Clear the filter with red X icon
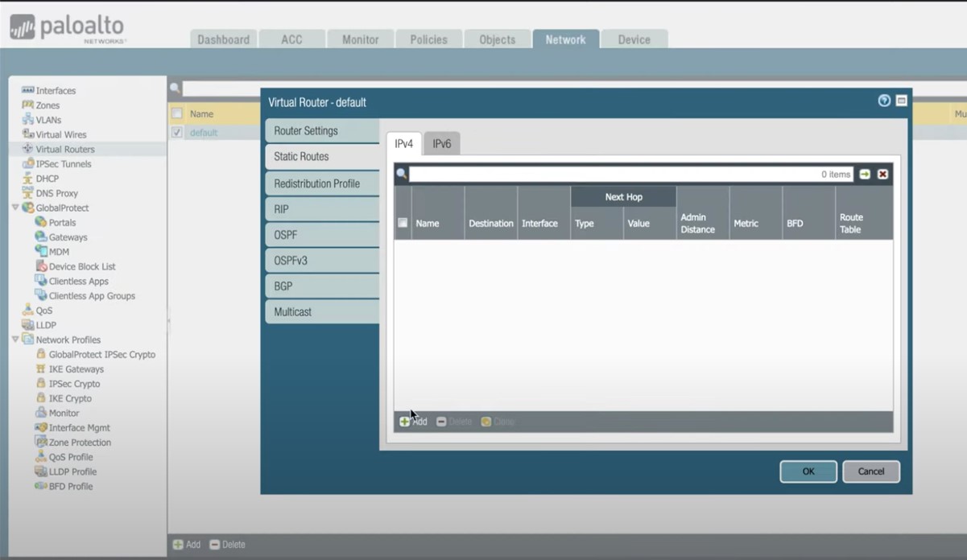 tap(882, 174)
